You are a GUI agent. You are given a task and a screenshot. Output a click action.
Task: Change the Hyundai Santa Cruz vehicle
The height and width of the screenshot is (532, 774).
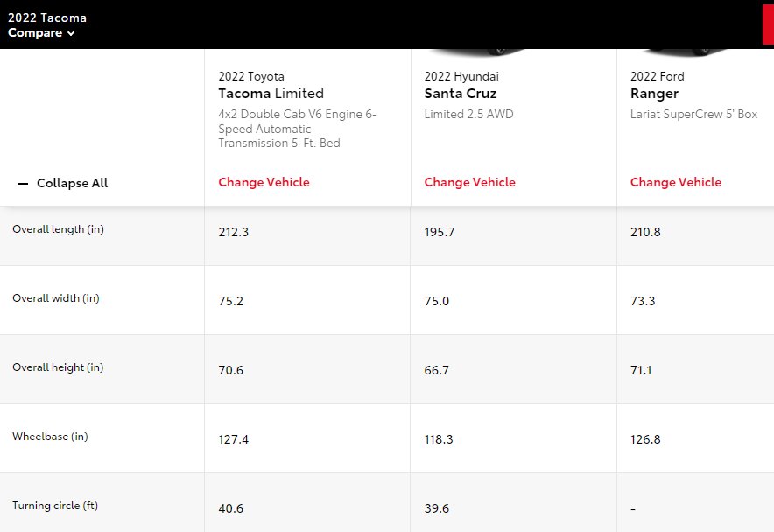(x=469, y=182)
